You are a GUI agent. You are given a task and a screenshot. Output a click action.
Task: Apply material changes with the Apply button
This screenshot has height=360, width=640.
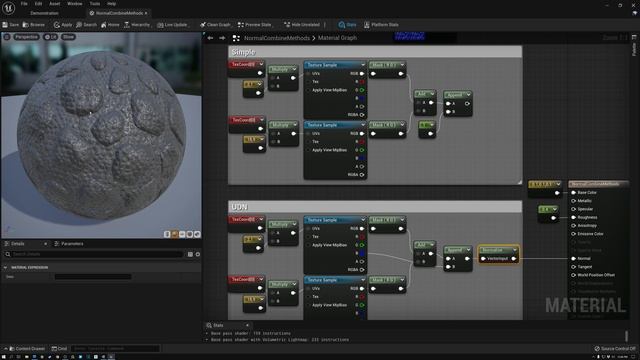click(63, 25)
